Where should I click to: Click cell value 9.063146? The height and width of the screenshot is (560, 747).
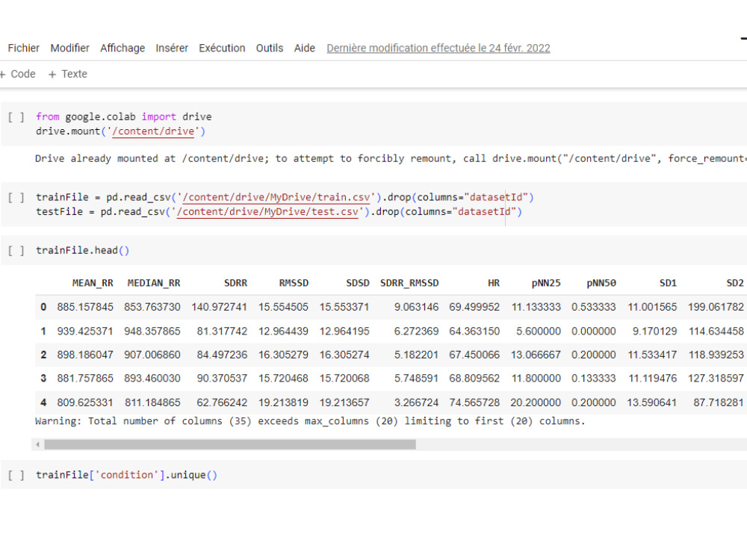(416, 308)
